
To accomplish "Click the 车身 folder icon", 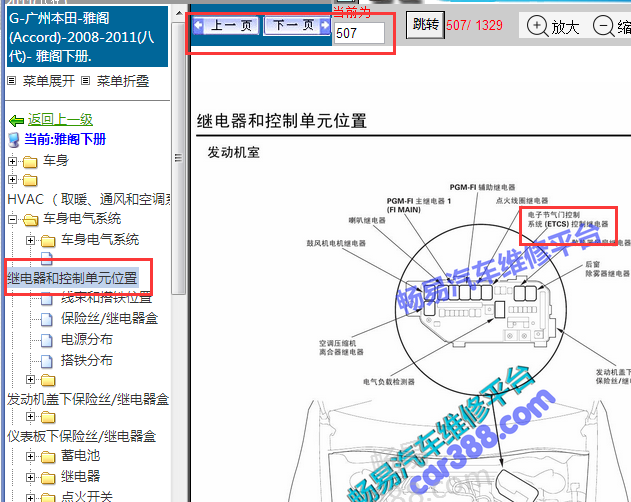I will coord(30,162).
